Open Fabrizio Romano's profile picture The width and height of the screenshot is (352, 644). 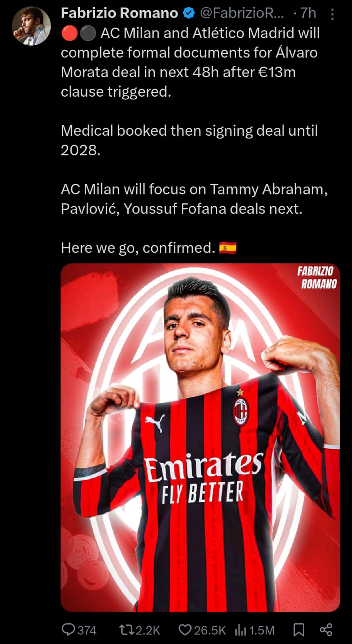[31, 26]
